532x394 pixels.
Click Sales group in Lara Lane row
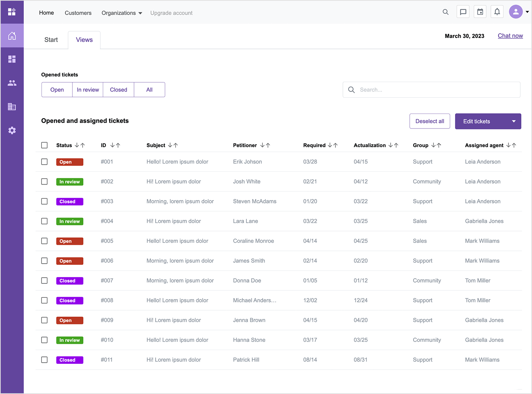coord(420,221)
